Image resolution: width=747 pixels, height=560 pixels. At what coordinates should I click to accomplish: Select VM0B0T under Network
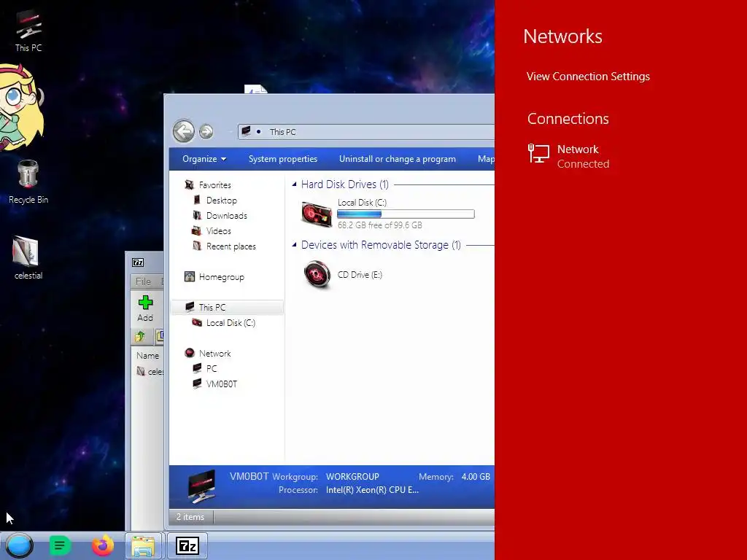222,384
